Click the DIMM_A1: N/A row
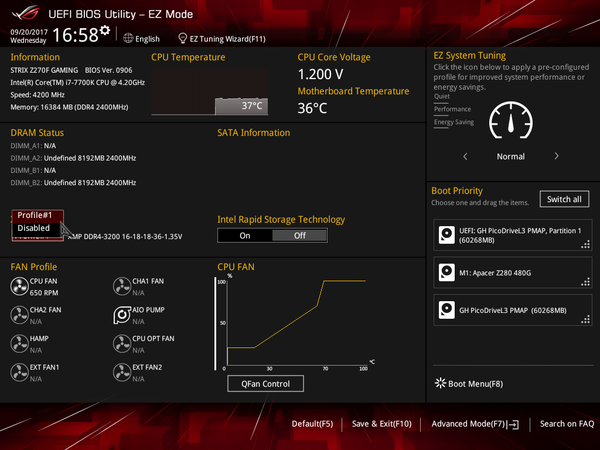This screenshot has width=600, height=450. (33, 146)
